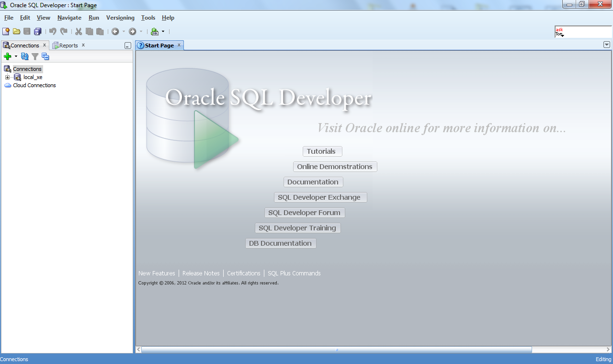Open the View menu
The width and height of the screenshot is (613, 364).
point(44,18)
